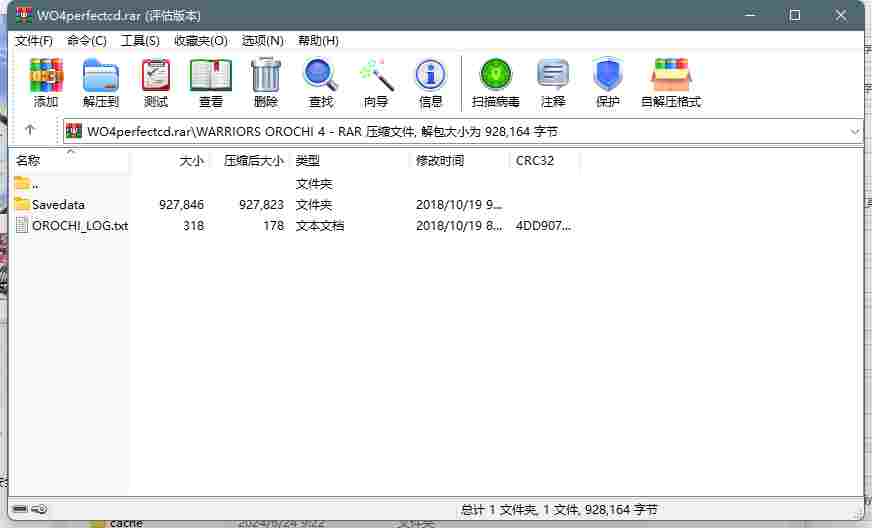The image size is (872, 528).
Task: Click the WinRAR icon in title bar
Action: click(23, 14)
